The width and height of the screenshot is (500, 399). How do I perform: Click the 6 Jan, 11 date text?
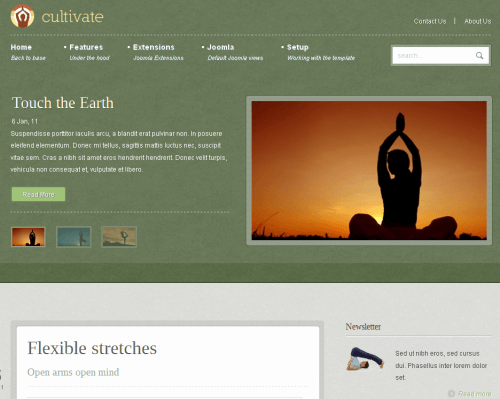[x=25, y=121]
